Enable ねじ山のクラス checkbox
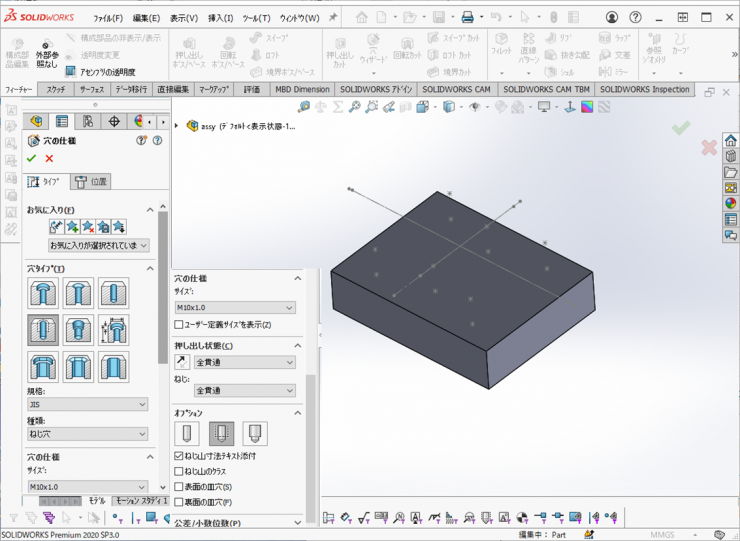740x541 pixels. tap(179, 471)
